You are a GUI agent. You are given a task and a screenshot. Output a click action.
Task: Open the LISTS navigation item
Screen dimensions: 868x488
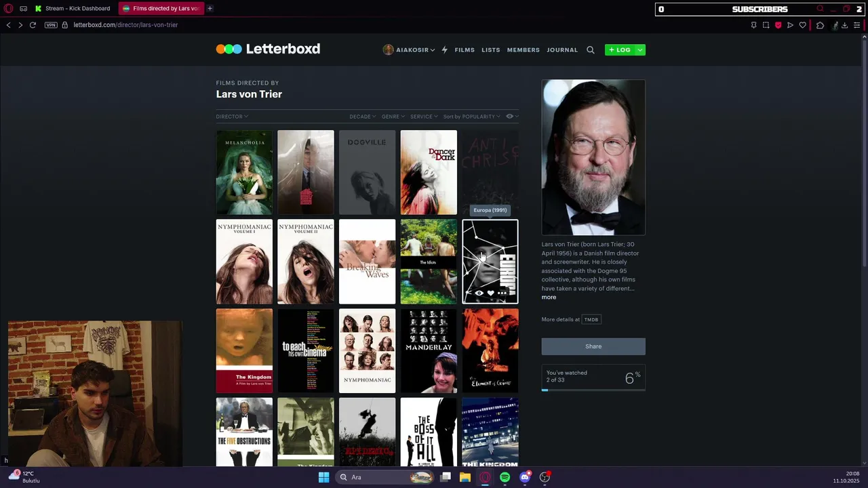491,49
